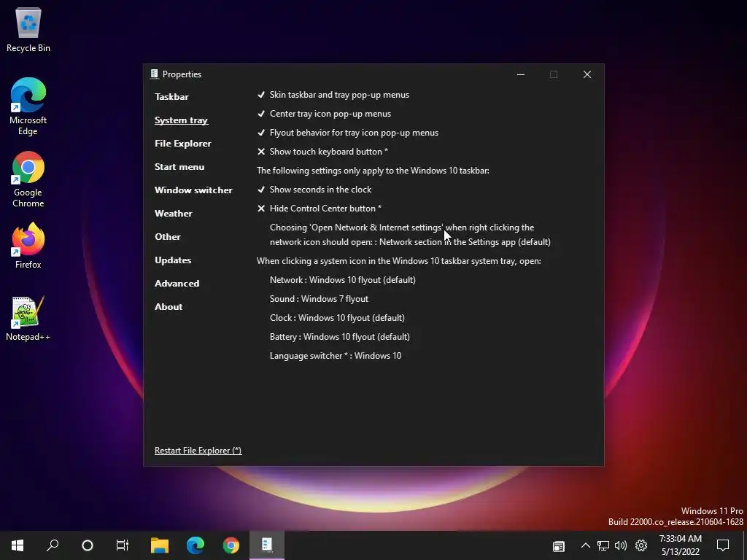Toggle Center tray icon pop-up menus

324,114
